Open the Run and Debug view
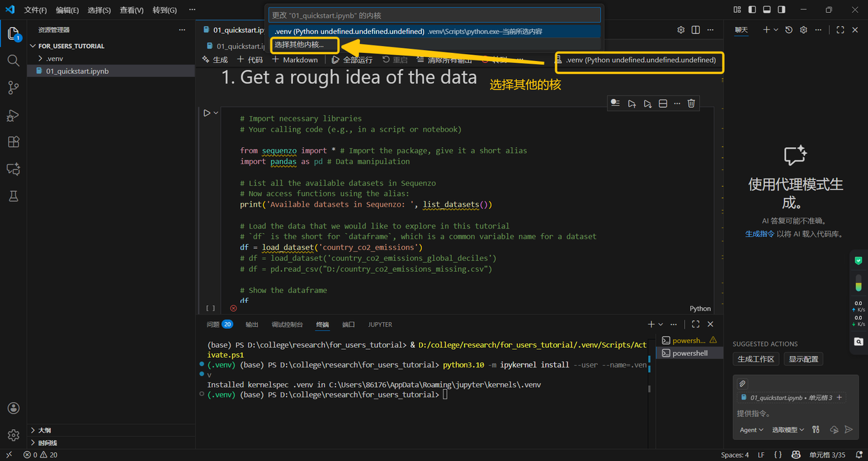868x461 pixels. click(13, 115)
